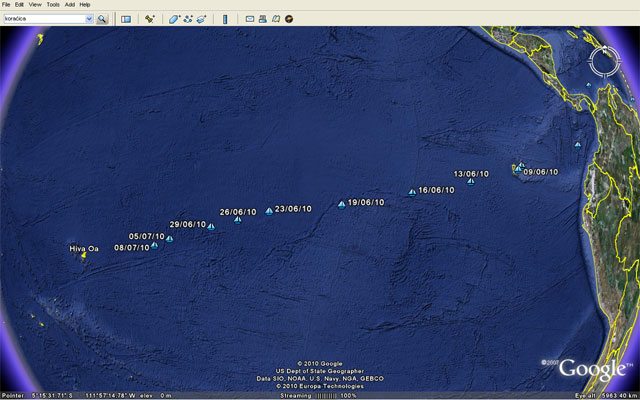
Task: Click the 29/06/10 date label
Action: point(188,224)
